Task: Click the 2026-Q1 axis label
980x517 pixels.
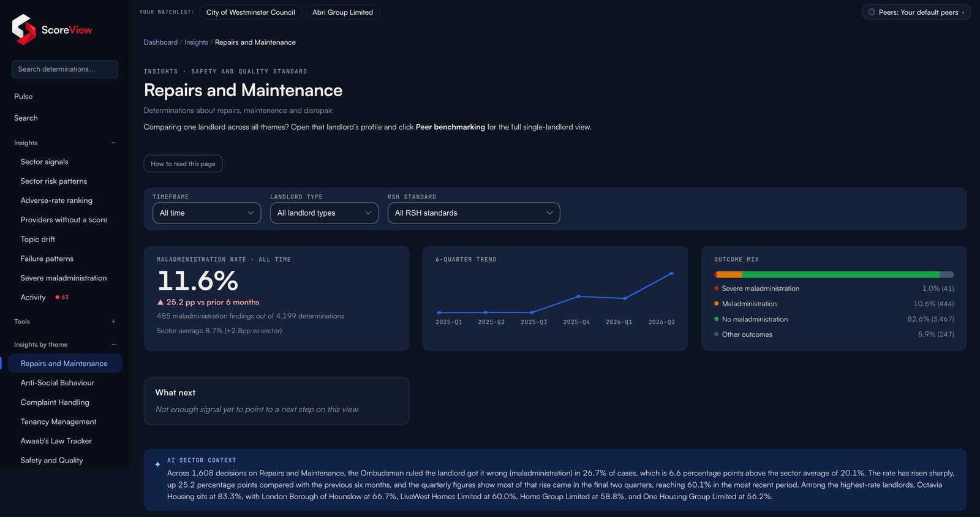Action: [619, 322]
